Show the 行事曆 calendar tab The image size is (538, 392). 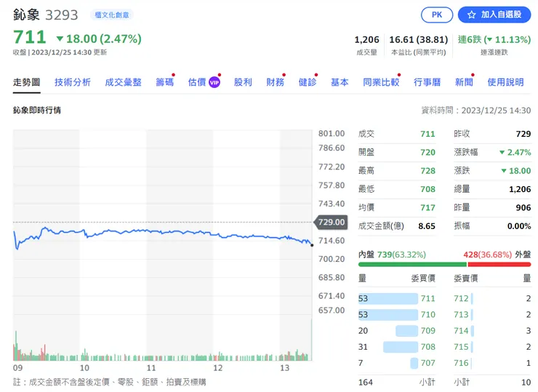[x=427, y=82]
